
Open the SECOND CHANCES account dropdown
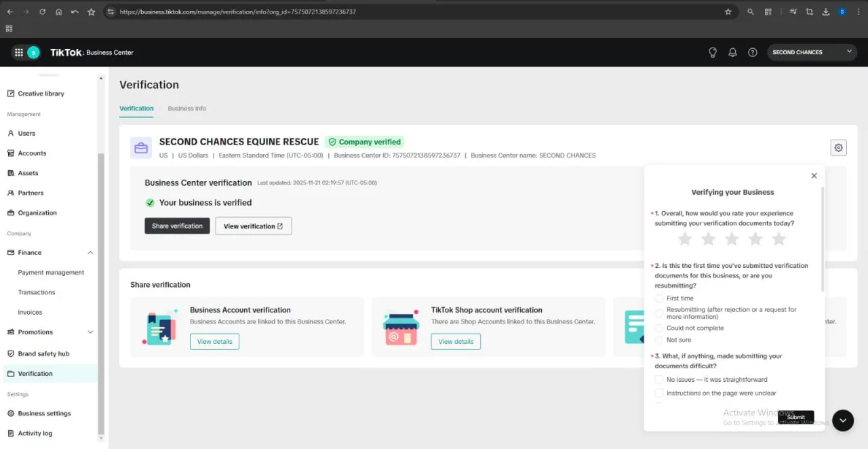(812, 52)
